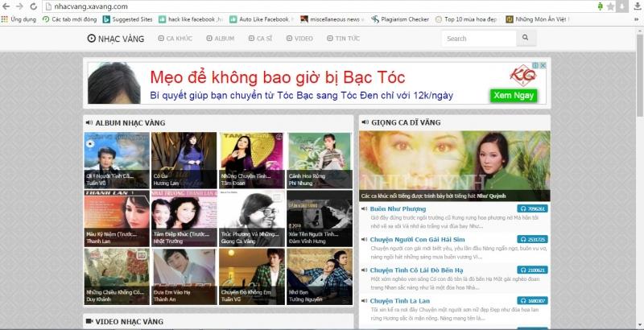Click the browser back arrow
This screenshot has width=644, height=330.
click(x=6, y=6)
